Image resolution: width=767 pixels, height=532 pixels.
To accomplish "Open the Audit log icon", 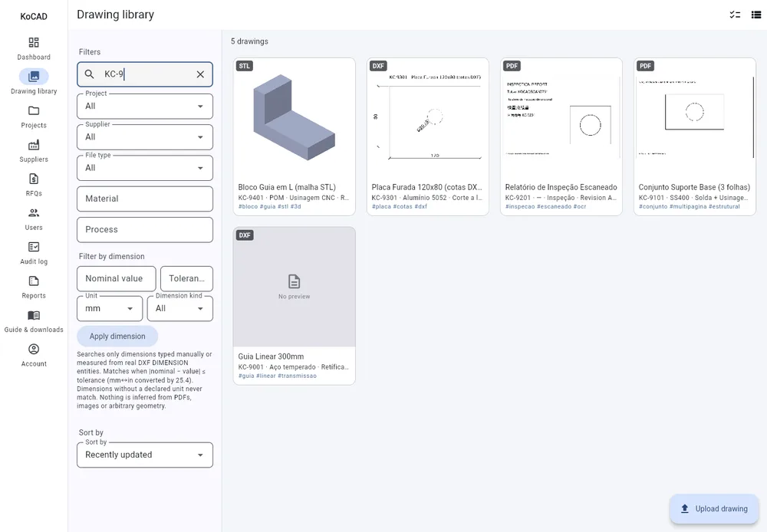I will (34, 247).
